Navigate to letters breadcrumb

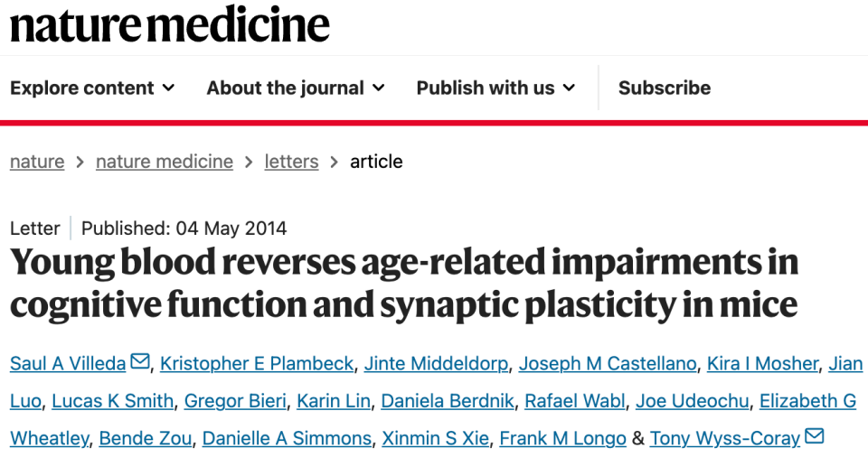291,162
